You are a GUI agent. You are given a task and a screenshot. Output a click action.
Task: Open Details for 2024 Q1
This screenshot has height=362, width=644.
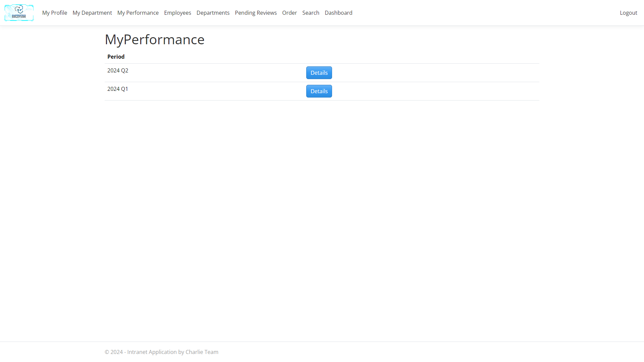pos(319,91)
